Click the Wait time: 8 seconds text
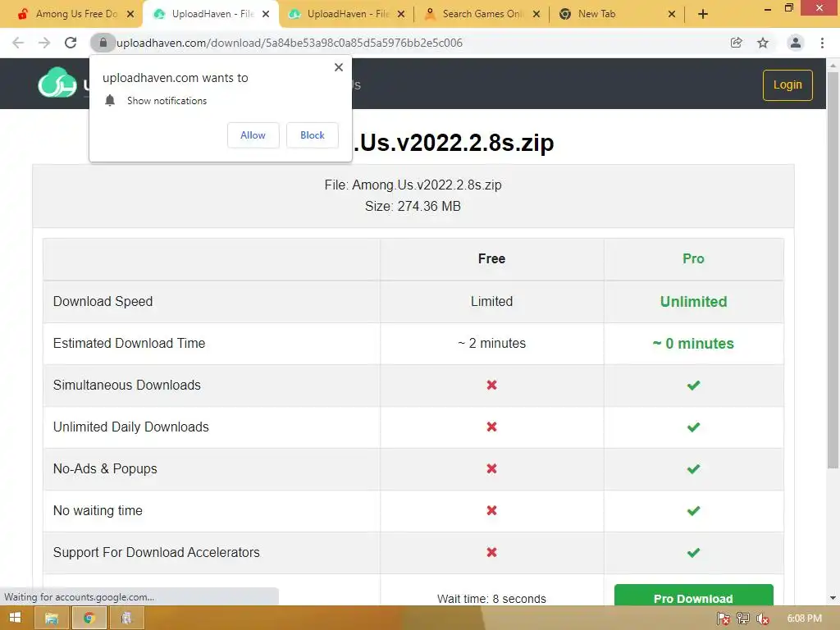 [x=492, y=599]
